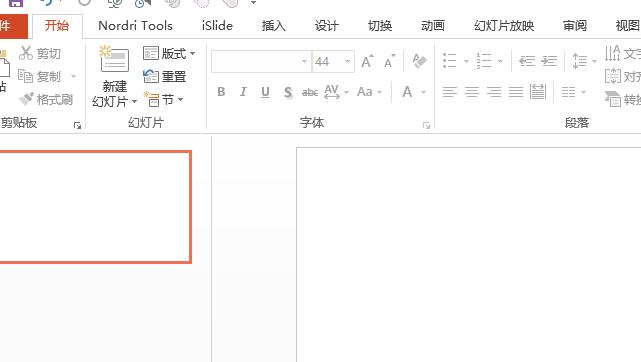
Task: Open AV character spacing menu
Action: (336, 92)
